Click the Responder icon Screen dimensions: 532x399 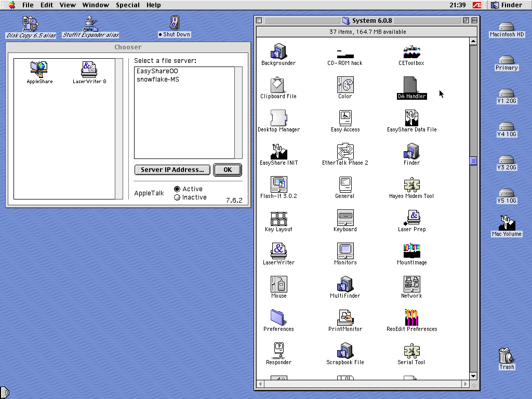tap(278, 351)
